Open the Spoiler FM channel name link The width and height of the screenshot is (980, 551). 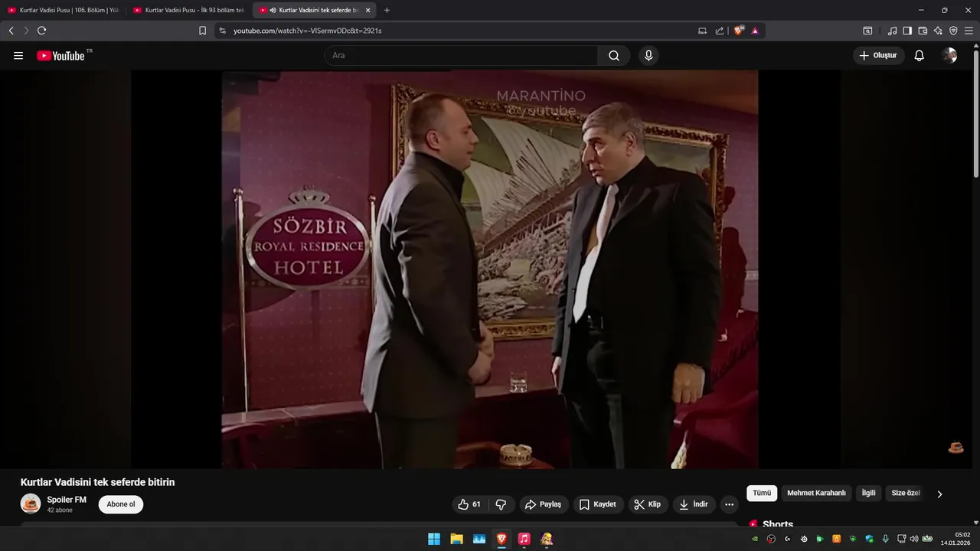pyautogui.click(x=67, y=500)
